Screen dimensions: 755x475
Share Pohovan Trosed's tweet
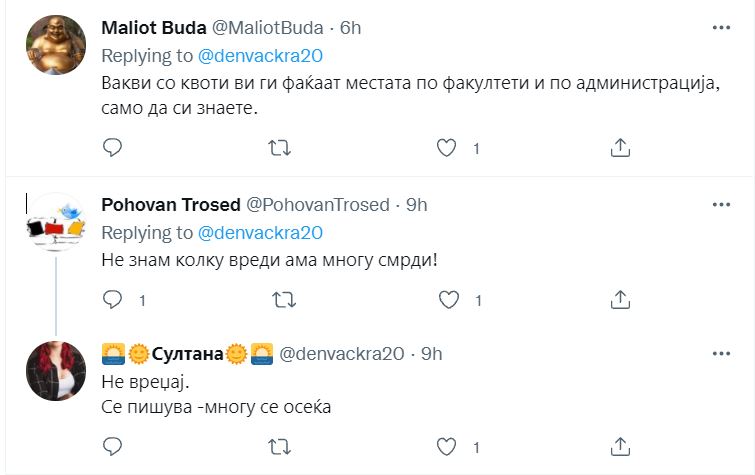(x=619, y=299)
